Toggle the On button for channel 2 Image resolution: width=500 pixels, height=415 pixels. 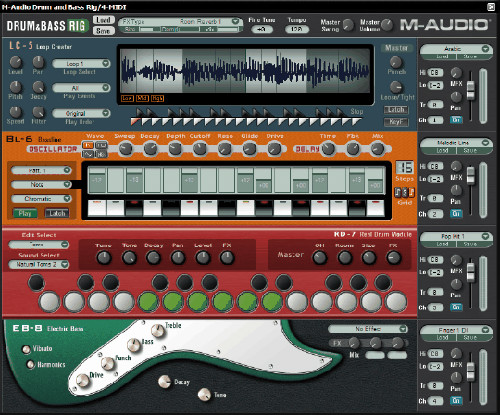(456, 214)
